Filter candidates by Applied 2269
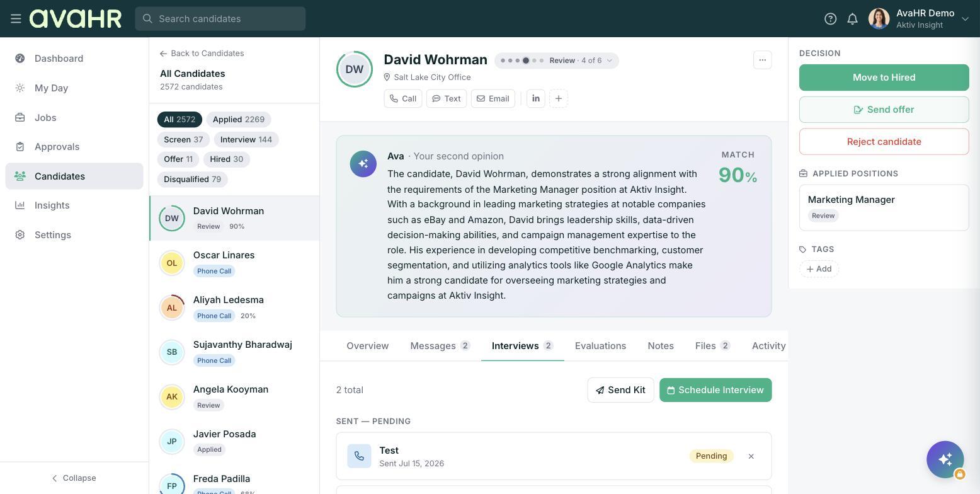Image resolution: width=980 pixels, height=494 pixels. click(x=239, y=120)
